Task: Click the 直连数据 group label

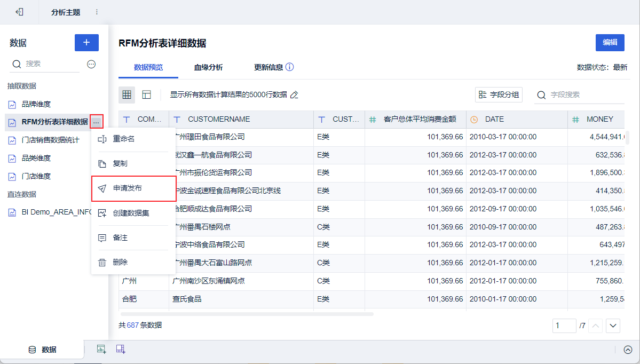Action: coord(22,195)
